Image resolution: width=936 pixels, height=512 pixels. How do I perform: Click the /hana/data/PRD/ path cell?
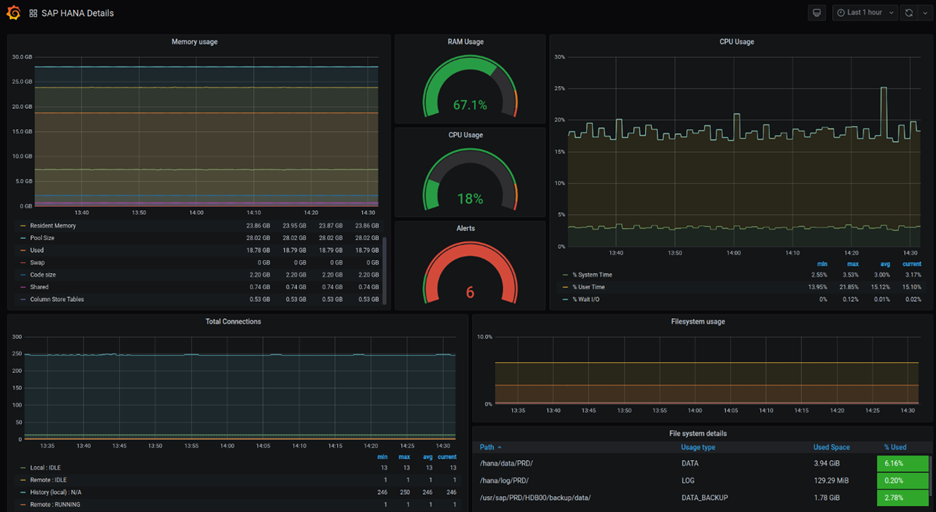point(506,464)
